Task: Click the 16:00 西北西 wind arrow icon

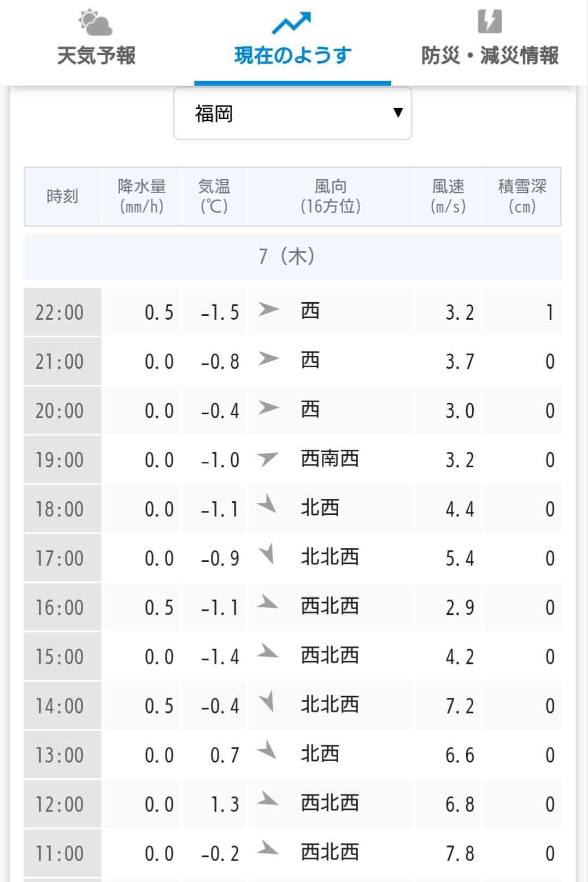Action: [268, 602]
